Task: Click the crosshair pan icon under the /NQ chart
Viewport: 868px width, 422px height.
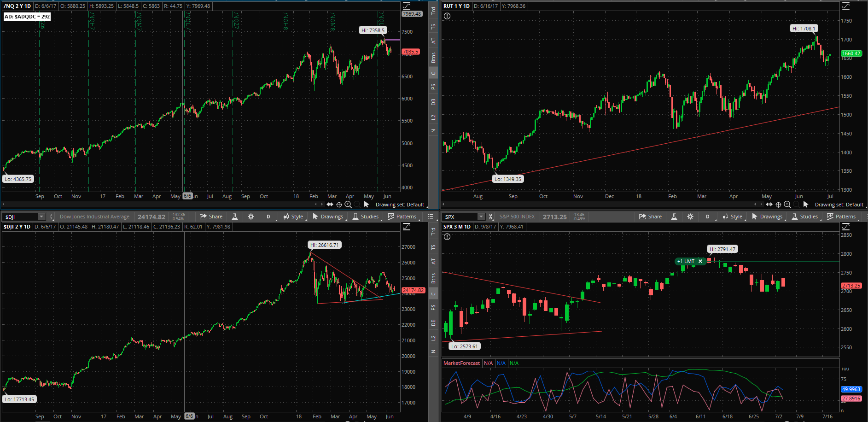Action: pyautogui.click(x=339, y=205)
